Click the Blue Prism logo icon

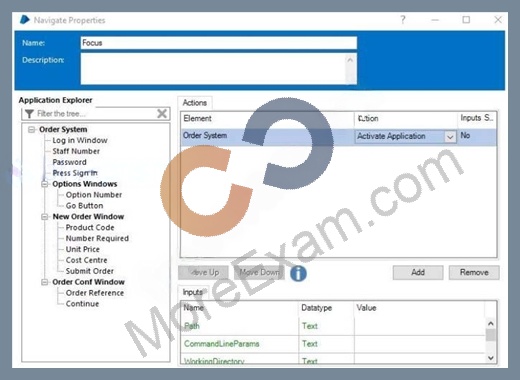tap(25, 20)
